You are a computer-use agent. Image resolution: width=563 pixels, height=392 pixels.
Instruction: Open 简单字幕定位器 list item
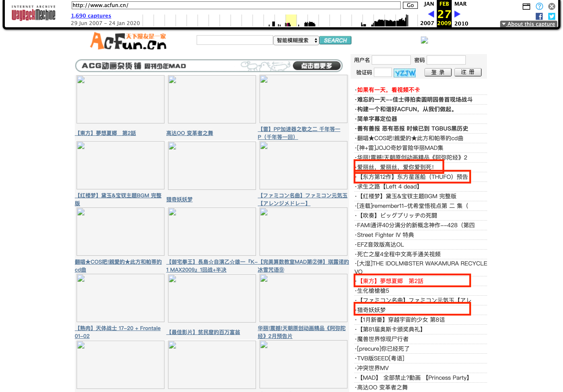click(377, 119)
